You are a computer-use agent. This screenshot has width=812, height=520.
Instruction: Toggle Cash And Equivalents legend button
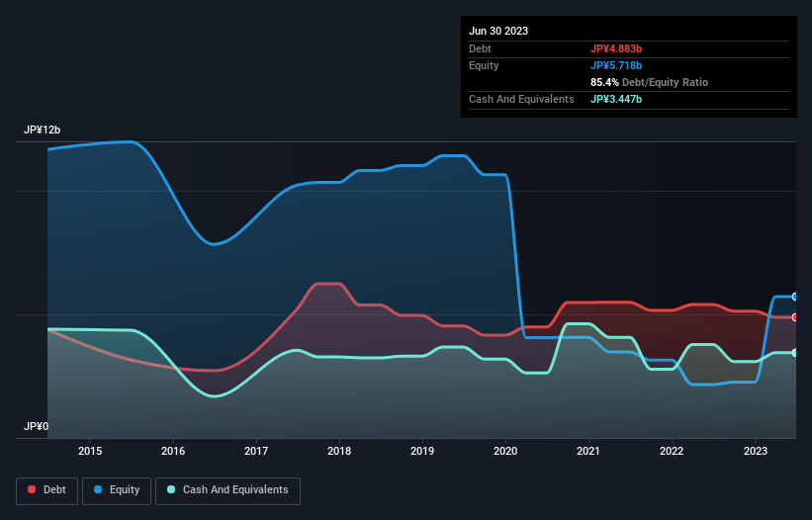point(227,490)
